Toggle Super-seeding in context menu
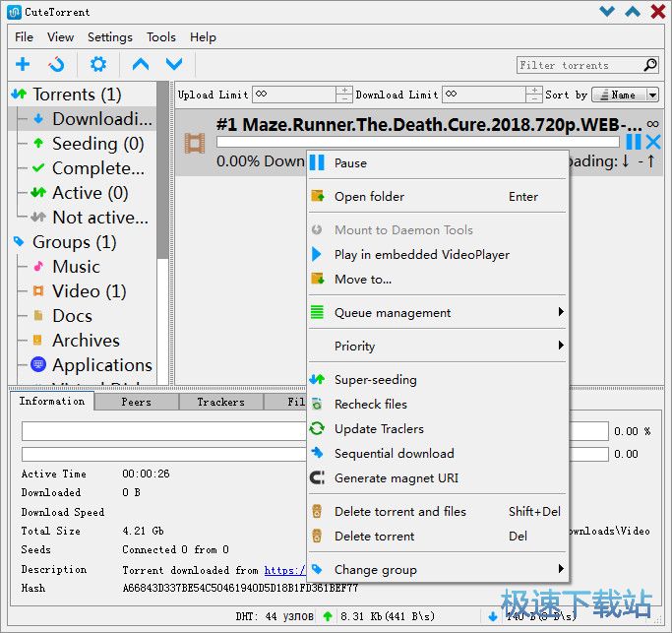 click(375, 380)
